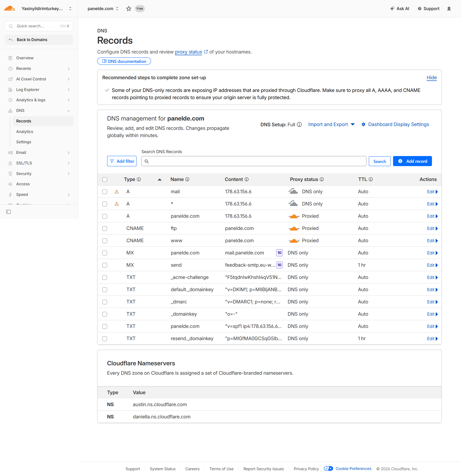Collapse the sidebar panel icon
The height and width of the screenshot is (476, 461).
pyautogui.click(x=8, y=212)
